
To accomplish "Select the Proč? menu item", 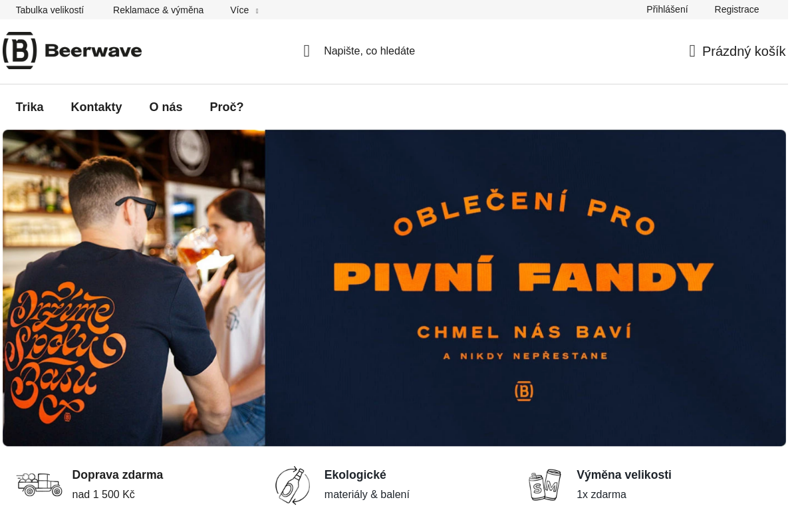I will (227, 107).
